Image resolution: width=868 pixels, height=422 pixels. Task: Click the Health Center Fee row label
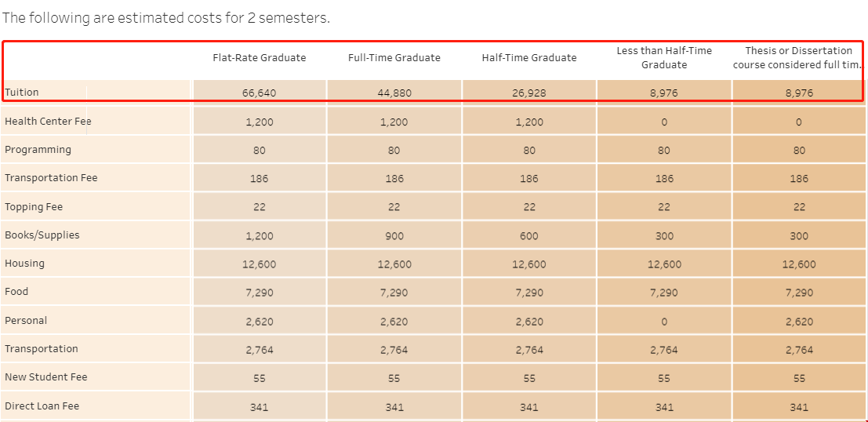pyautogui.click(x=48, y=122)
